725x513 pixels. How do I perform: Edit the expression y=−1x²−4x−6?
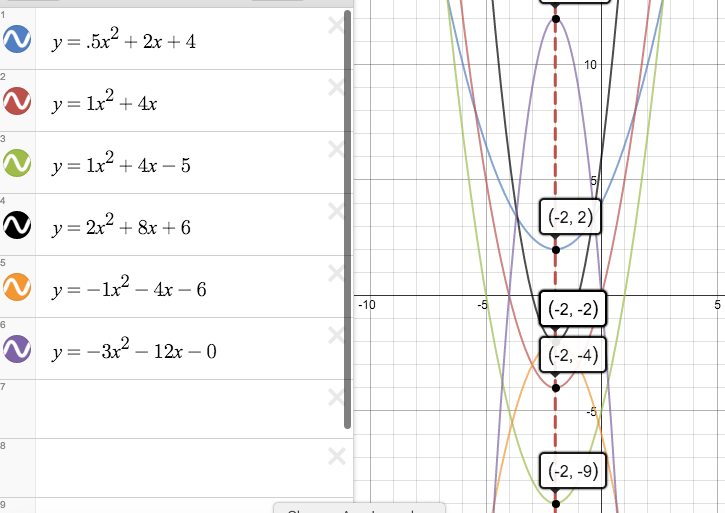point(129,288)
